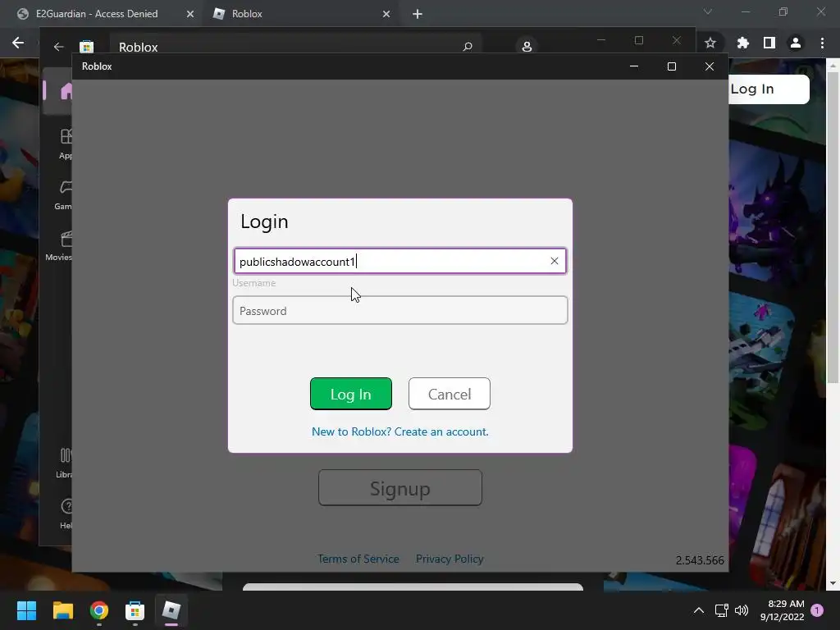The width and height of the screenshot is (840, 630).
Task: Click the browser page vertical scrollbar
Action: click(x=833, y=228)
